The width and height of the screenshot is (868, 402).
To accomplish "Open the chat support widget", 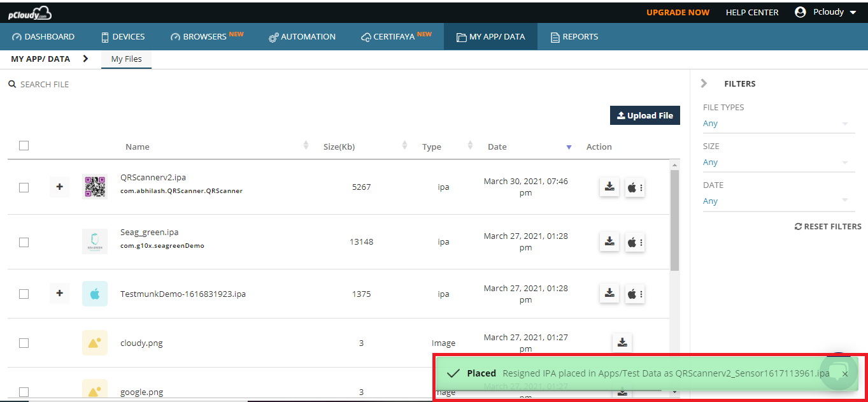I will pos(839,371).
